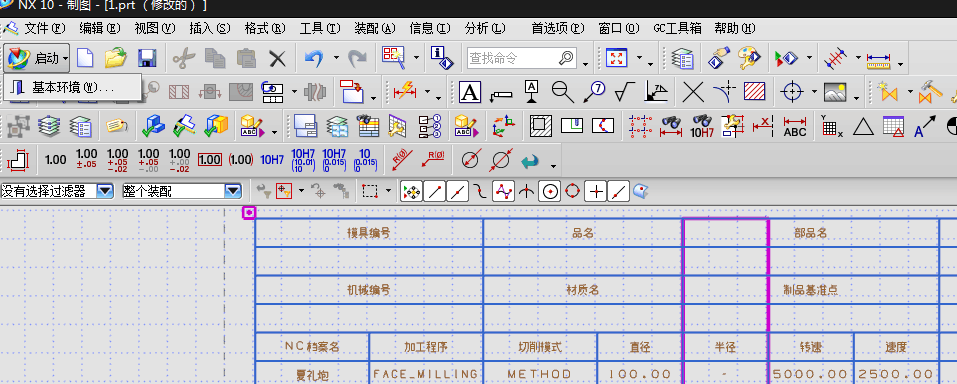Viewport: 957px width, 384px height.
Task: Click the ABC text dimension icon
Action: (x=795, y=126)
